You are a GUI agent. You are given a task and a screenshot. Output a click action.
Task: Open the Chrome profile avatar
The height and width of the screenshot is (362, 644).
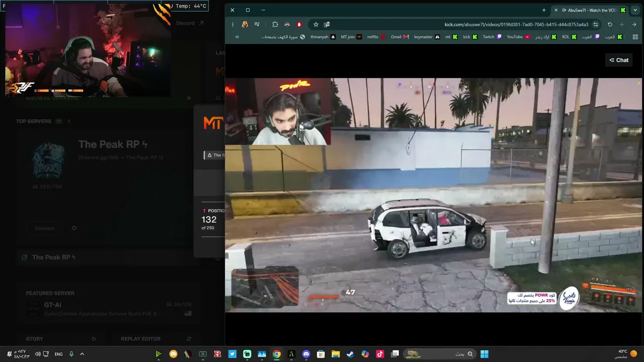click(245, 24)
